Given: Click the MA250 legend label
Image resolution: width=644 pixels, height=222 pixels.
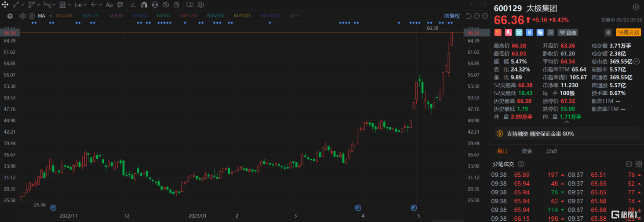Looking at the screenshot, I should pyautogui.click(x=216, y=16).
